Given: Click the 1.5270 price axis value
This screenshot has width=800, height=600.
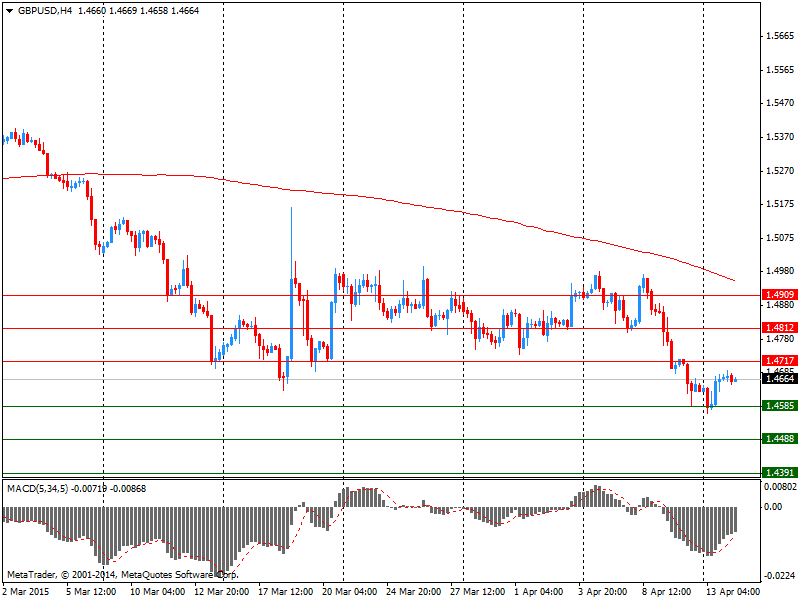Looking at the screenshot, I should tap(780, 170).
